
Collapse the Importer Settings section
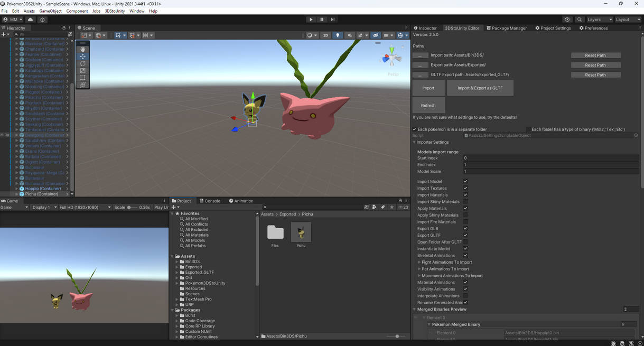point(414,142)
